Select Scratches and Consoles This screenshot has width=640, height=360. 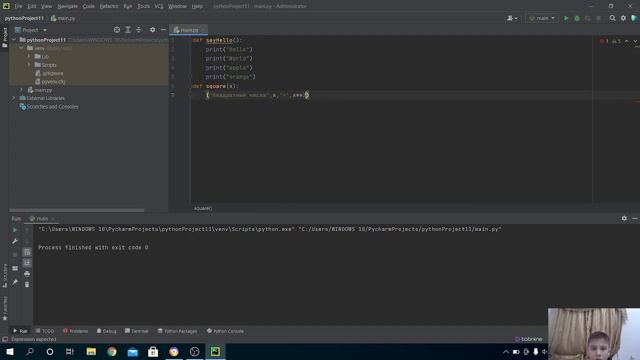(x=52, y=107)
